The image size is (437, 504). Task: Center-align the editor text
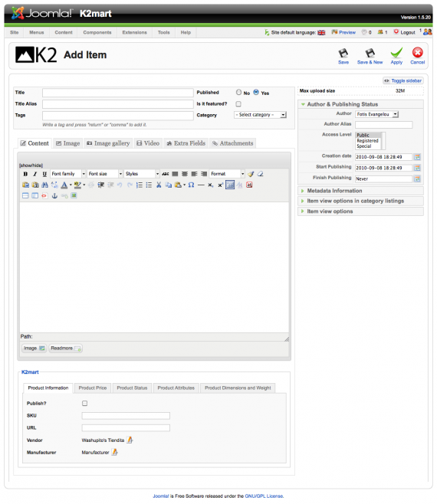tap(185, 174)
